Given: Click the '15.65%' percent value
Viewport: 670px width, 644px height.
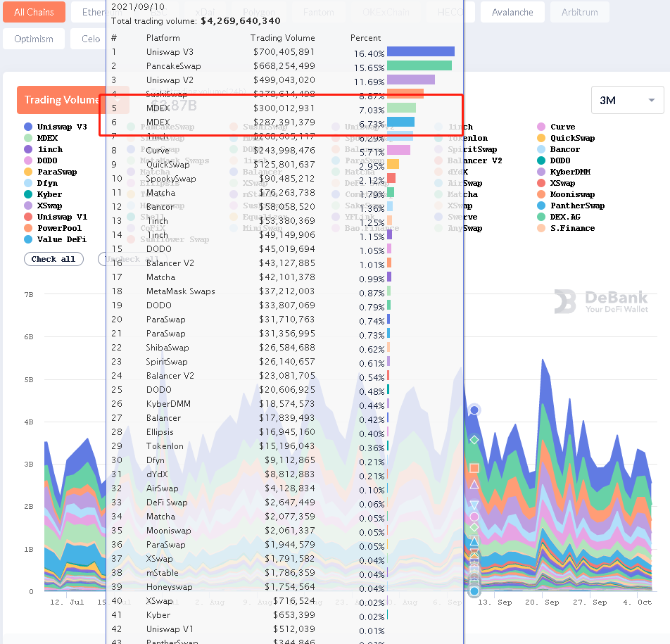Looking at the screenshot, I should click(369, 68).
